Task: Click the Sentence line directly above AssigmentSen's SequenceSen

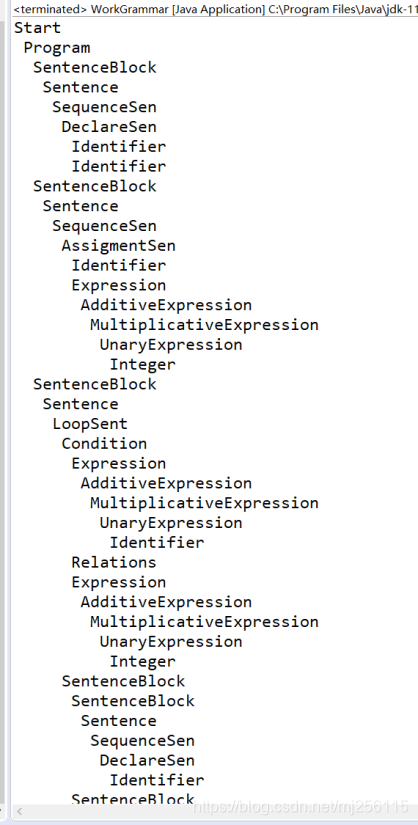Action: (81, 206)
